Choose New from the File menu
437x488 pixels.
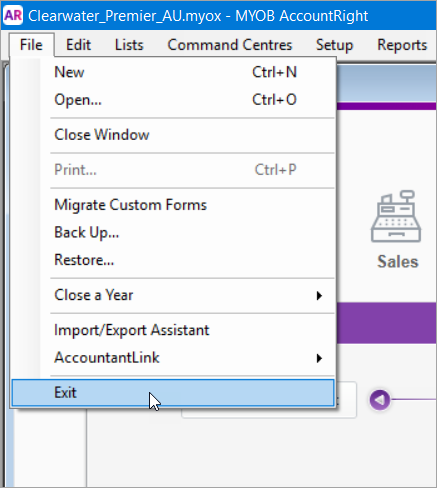173,72
